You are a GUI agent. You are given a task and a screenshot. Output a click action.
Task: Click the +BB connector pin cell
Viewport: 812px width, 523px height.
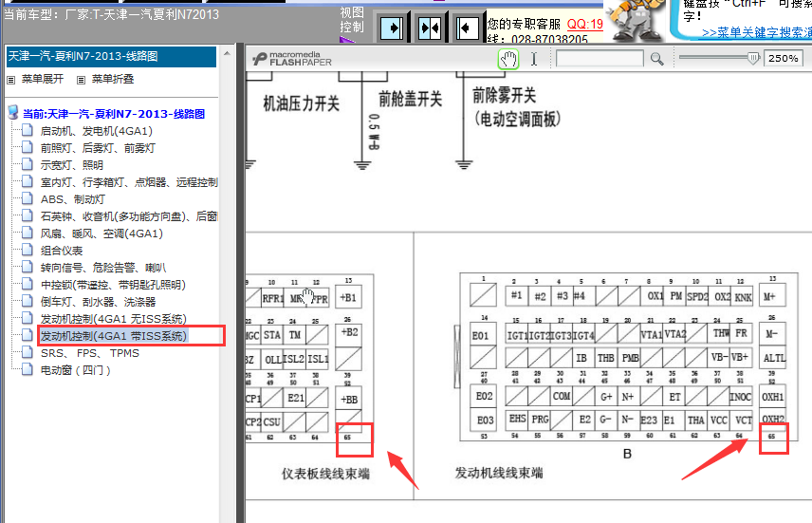(x=349, y=399)
